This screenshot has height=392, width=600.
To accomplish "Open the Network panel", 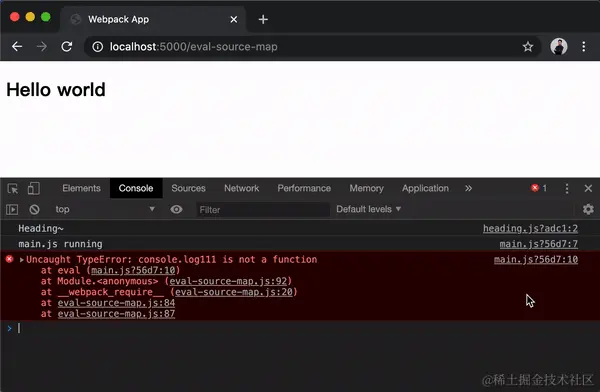I will tap(241, 188).
